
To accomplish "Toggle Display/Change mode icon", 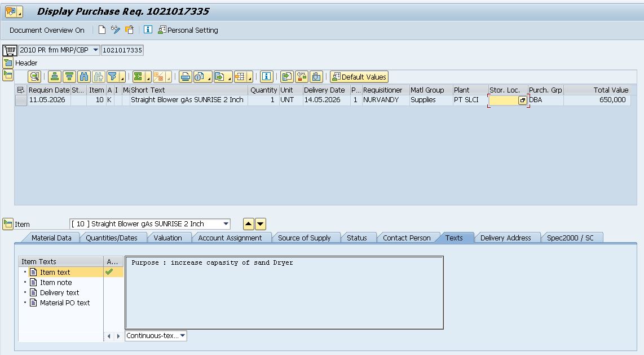I will point(116,29).
